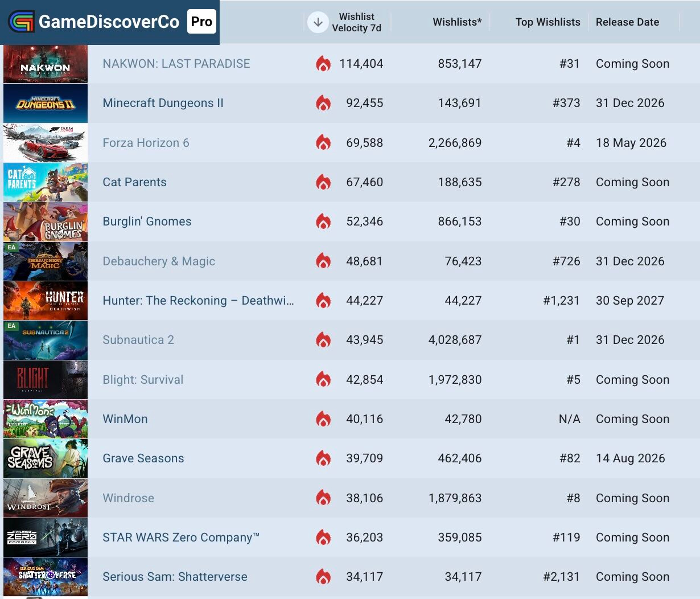The width and height of the screenshot is (700, 599).
Task: Open the Burglin' Gnomes game link
Action: (x=147, y=221)
